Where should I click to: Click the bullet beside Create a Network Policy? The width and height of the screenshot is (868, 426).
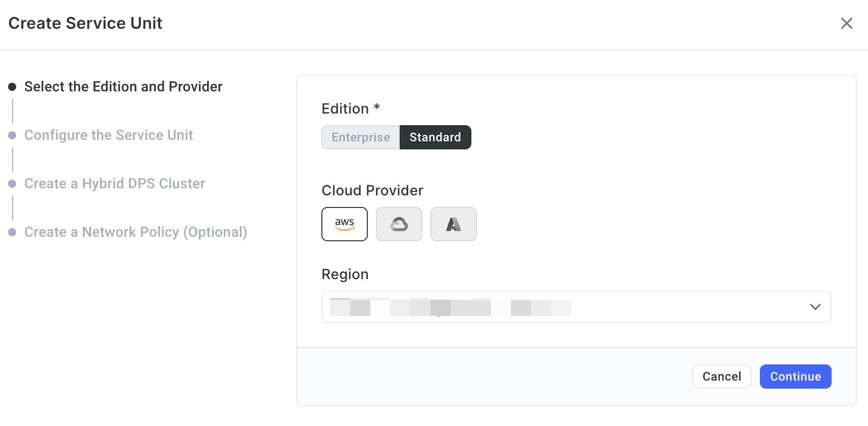pyautogui.click(x=13, y=232)
